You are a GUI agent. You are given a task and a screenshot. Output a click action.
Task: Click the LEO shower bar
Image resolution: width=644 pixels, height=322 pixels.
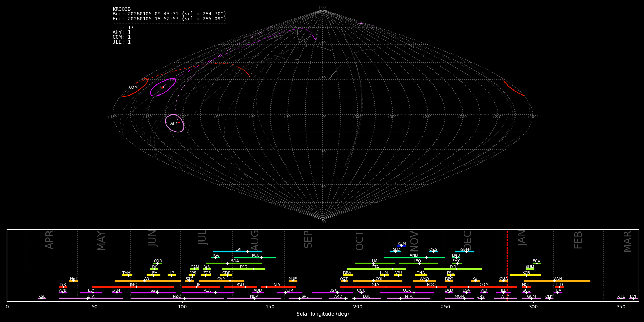pos(418,263)
